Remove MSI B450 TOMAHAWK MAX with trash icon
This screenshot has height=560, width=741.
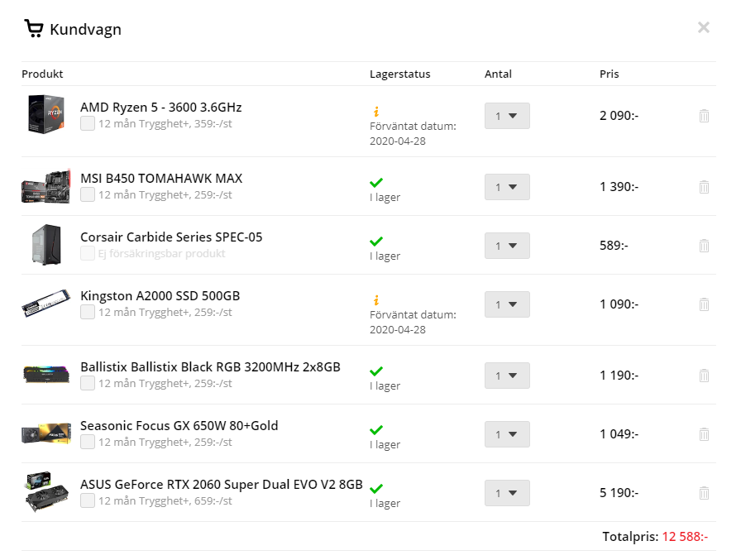[x=704, y=187]
